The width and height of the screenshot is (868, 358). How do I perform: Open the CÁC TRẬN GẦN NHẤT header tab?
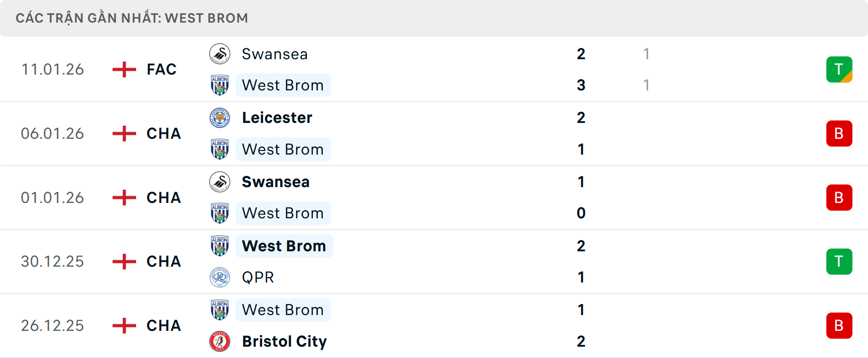coord(132,18)
